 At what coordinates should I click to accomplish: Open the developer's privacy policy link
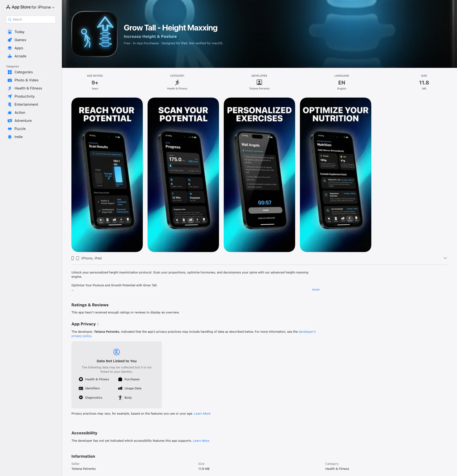tap(307, 332)
